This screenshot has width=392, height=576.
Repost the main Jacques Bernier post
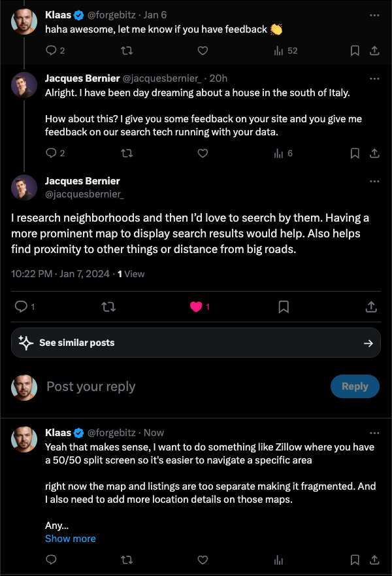(x=108, y=306)
